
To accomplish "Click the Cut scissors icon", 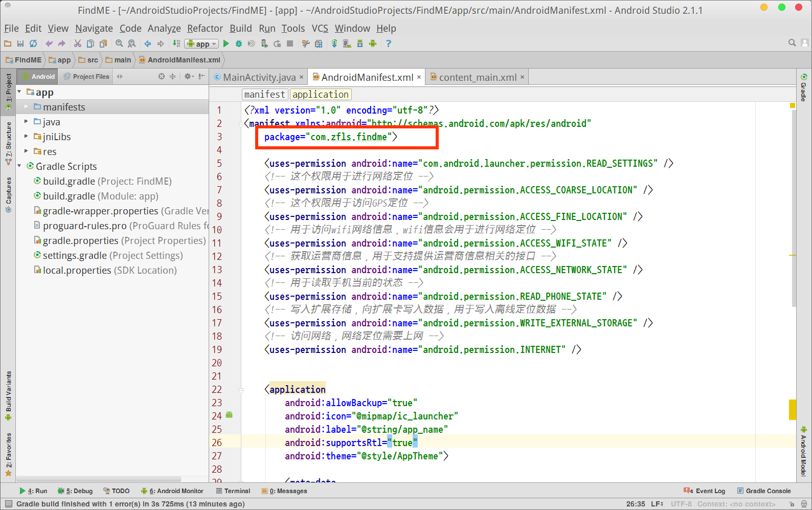I will tap(78, 43).
